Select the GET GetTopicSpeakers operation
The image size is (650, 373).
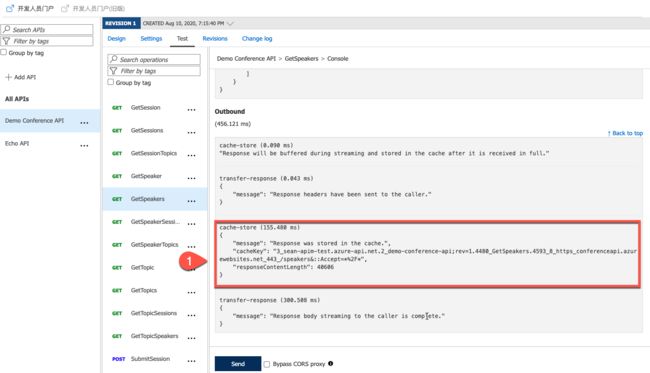click(155, 336)
